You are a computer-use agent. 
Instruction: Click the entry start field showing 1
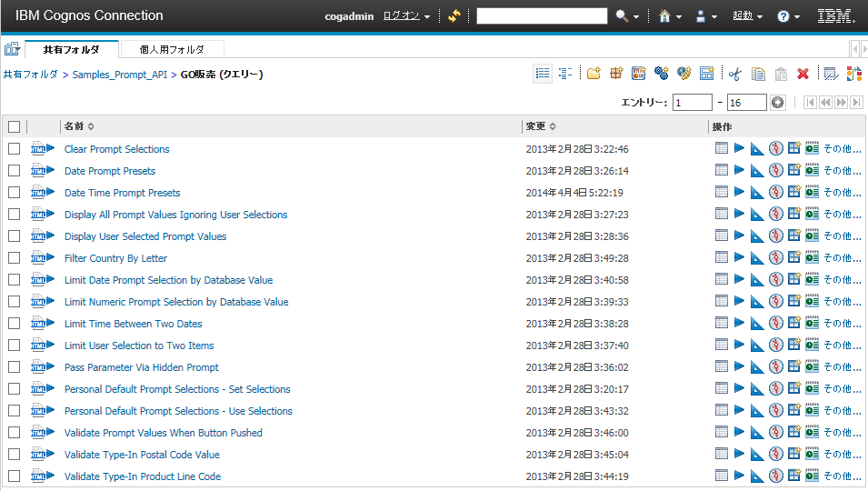click(692, 103)
